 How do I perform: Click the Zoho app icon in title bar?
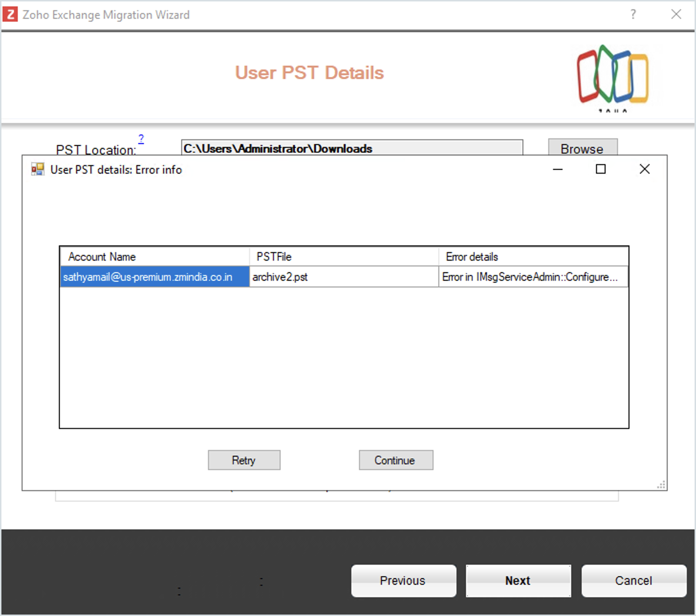click(x=10, y=14)
